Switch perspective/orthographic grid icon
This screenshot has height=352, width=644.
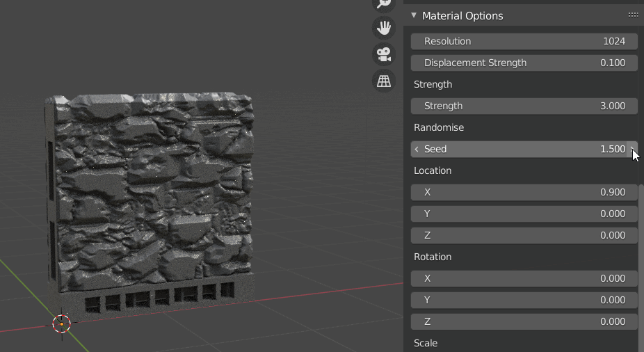coord(384,81)
